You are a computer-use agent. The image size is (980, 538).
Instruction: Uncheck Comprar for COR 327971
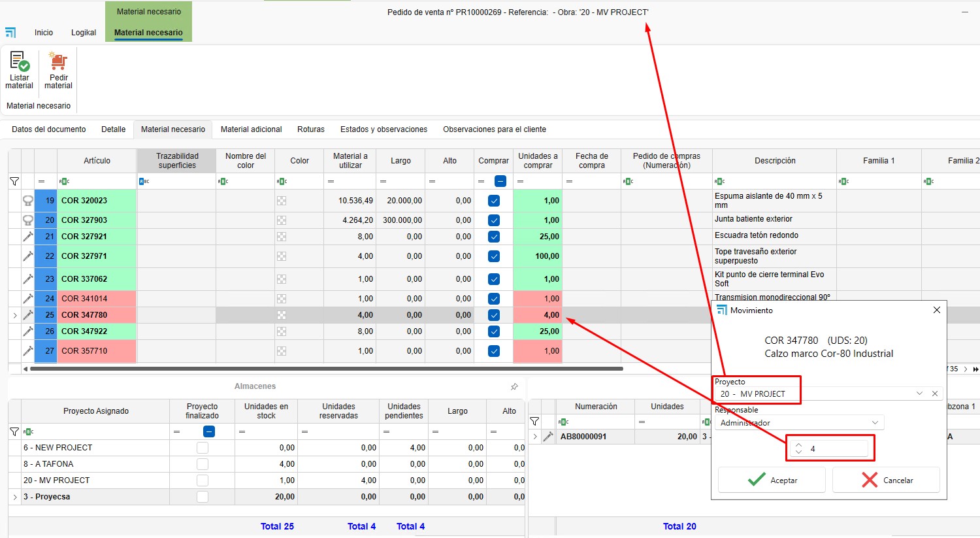494,256
